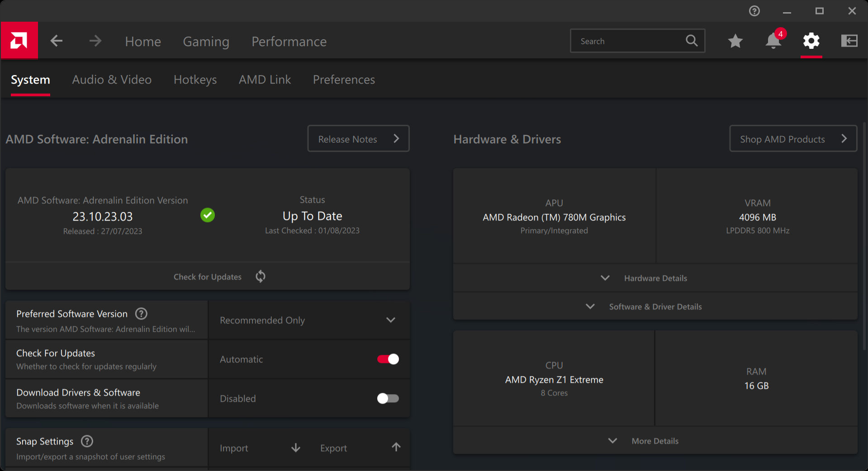Image resolution: width=868 pixels, height=471 pixels.
Task: Go back with the left arrow
Action: click(x=57, y=41)
